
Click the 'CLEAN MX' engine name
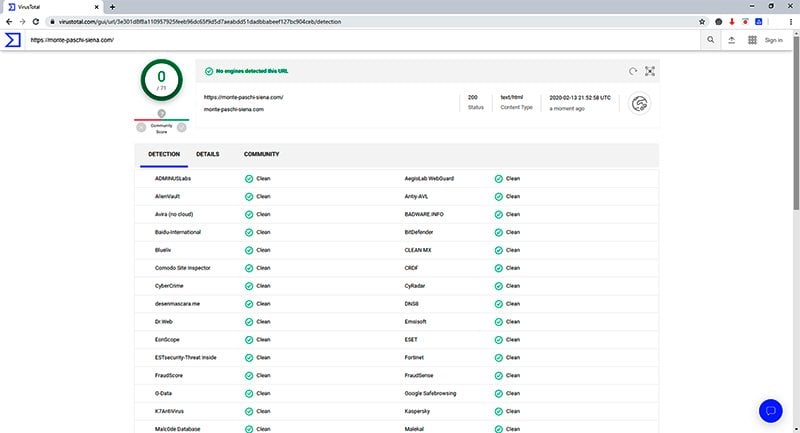tap(418, 250)
